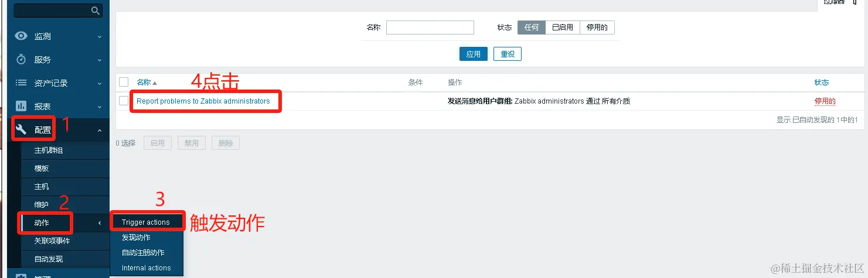
Task: Click the stopwatch icon next to 服务
Action: [x=21, y=59]
